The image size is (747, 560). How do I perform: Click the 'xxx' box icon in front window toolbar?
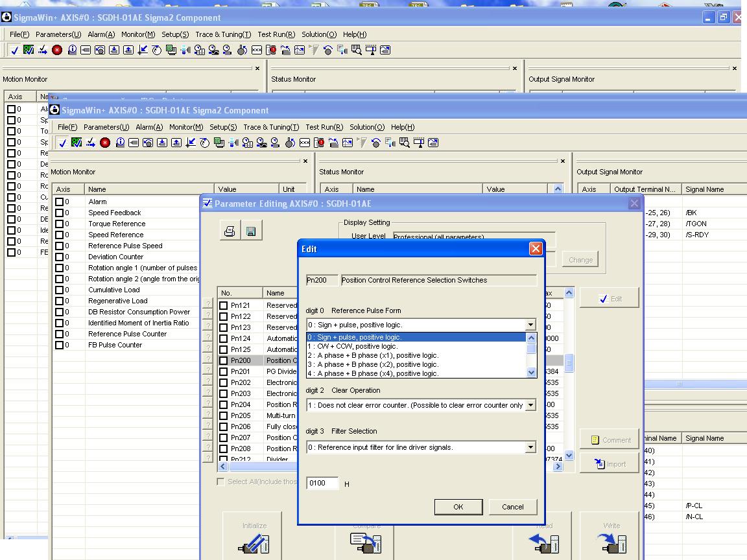click(305, 143)
